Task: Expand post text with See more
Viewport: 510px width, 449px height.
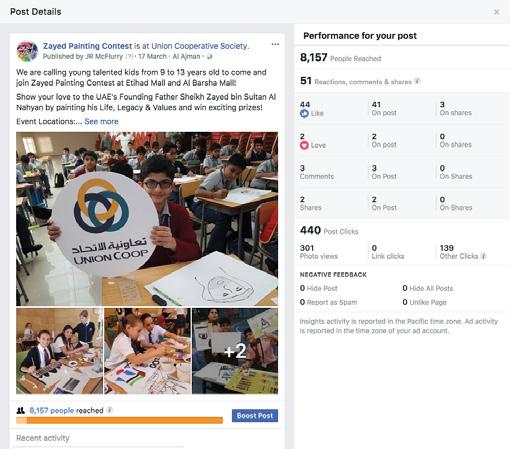Action: tap(101, 121)
